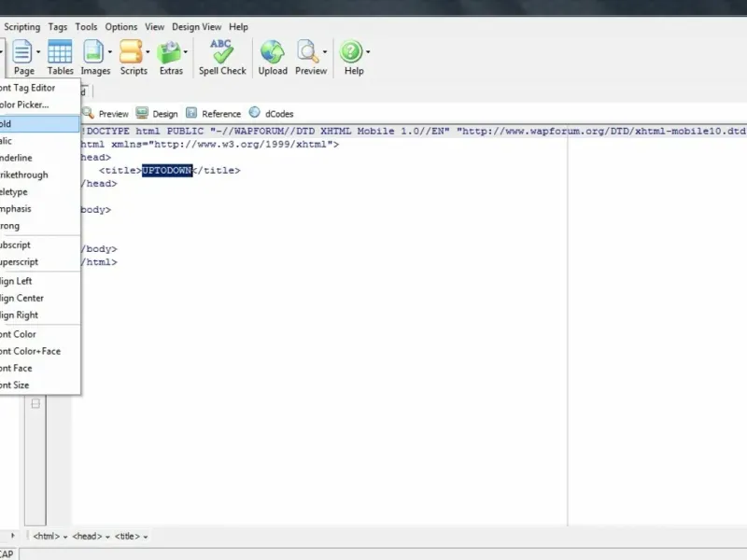Choose Color Picker... from menu
This screenshot has height=560, width=747.
40,105
